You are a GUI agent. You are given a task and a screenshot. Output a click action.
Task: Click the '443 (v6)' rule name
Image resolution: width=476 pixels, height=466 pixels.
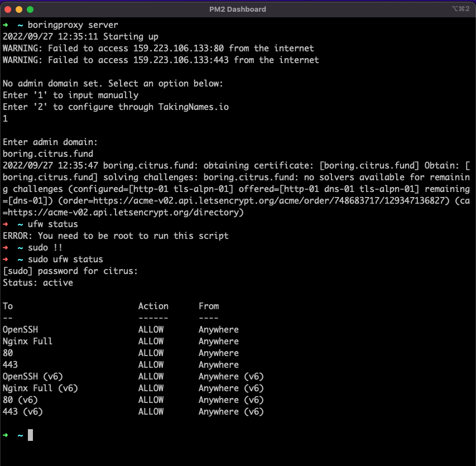pyautogui.click(x=23, y=412)
